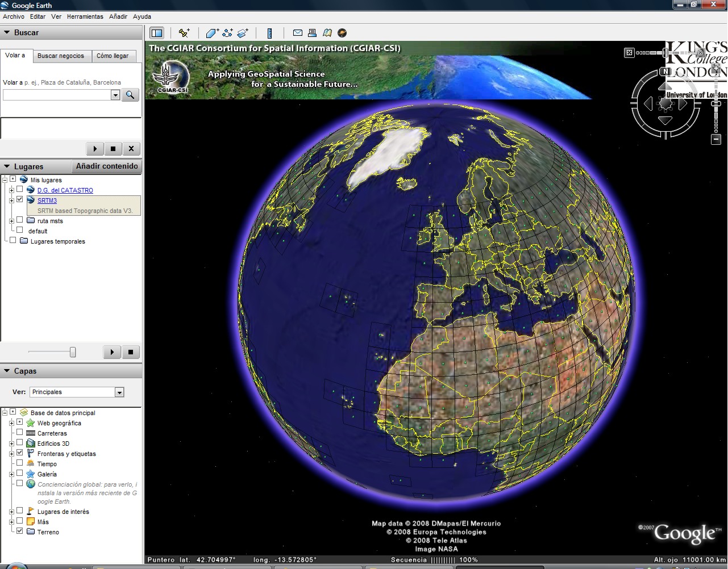Uncheck the SRTM3 layer checkbox
Screen dimensions: 728x569
pos(20,200)
